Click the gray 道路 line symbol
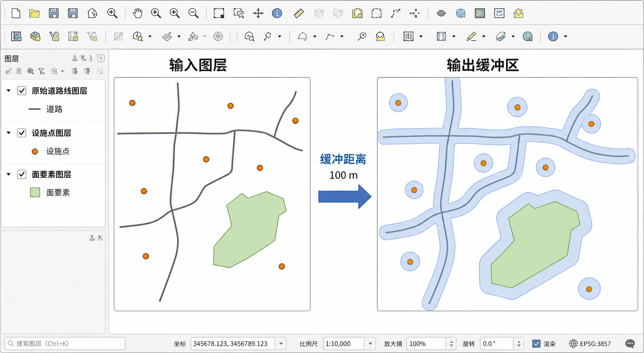Image resolution: width=644 pixels, height=353 pixels. 35,109
